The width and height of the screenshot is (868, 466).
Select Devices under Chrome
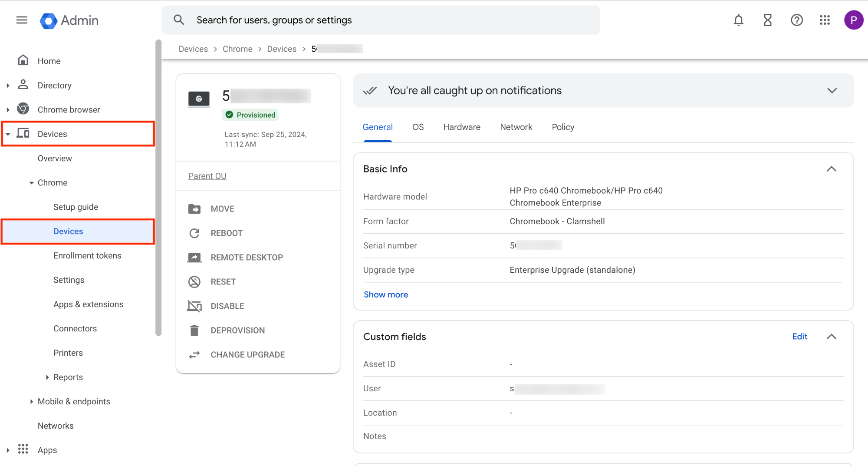(x=78, y=231)
